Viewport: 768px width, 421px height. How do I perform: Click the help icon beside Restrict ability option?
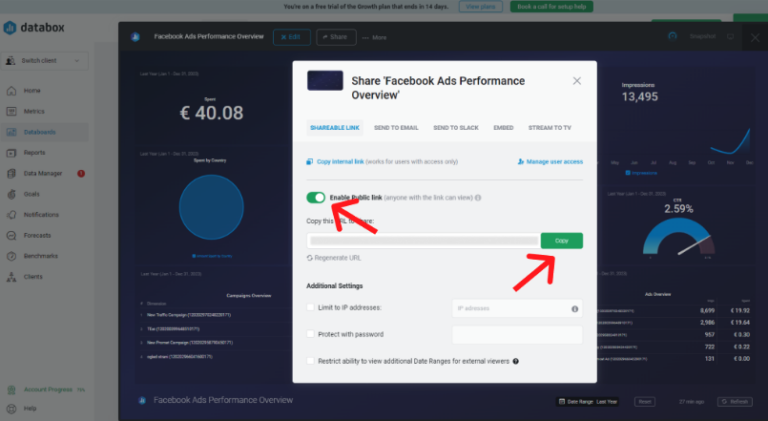click(x=516, y=360)
